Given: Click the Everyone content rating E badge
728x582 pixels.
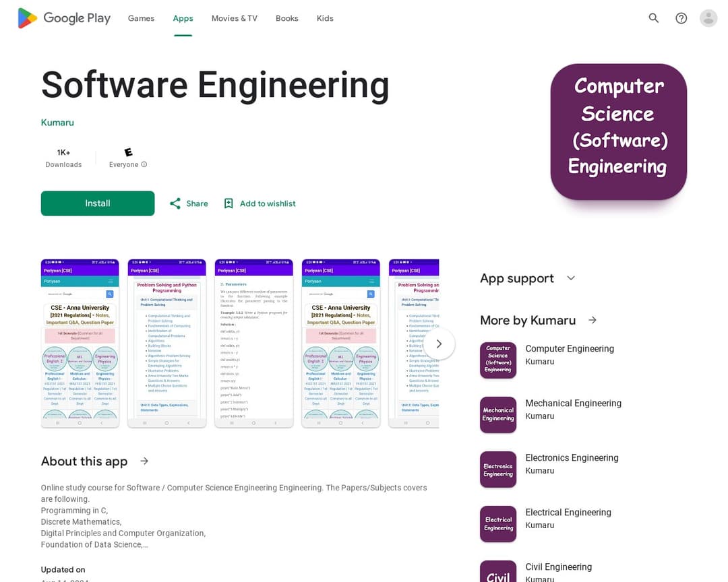Looking at the screenshot, I should (128, 152).
